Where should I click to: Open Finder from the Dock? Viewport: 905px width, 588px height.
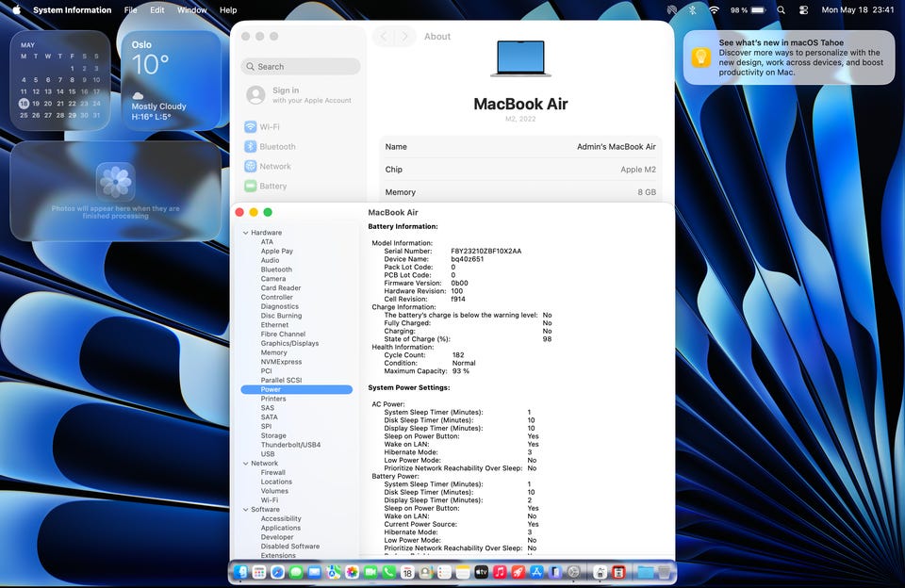(x=240, y=572)
